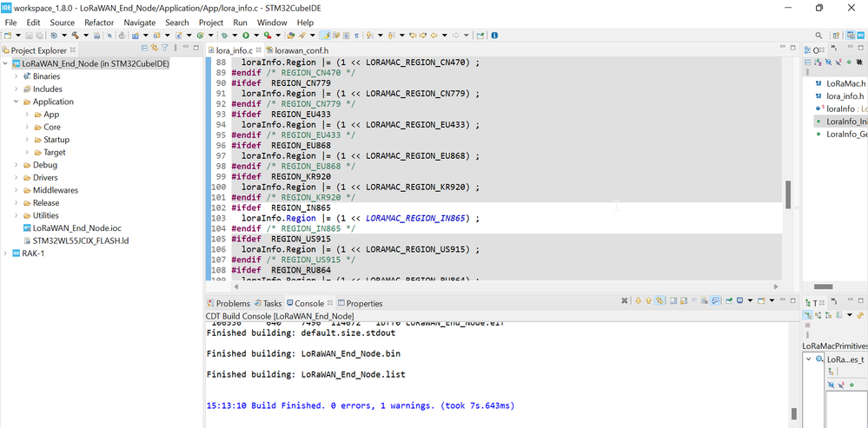Click the Outline horizontal scrollbar thumb
Screen dimensions: 868x428
[x=824, y=286]
